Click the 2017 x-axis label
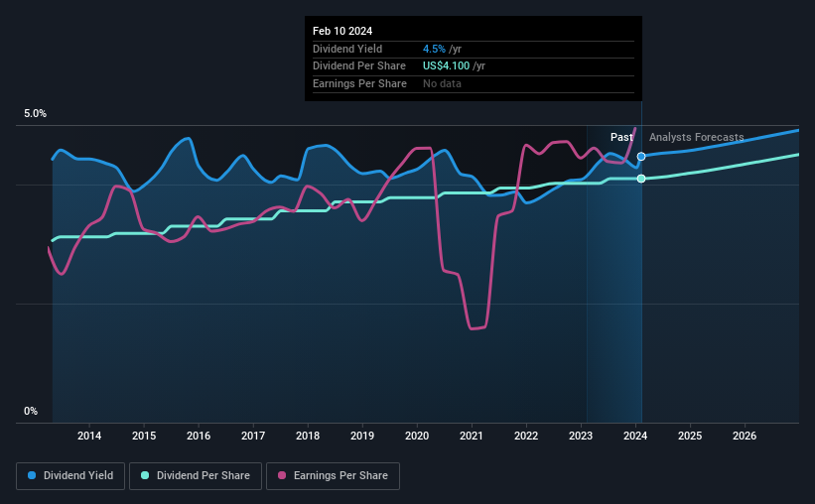 click(x=253, y=436)
